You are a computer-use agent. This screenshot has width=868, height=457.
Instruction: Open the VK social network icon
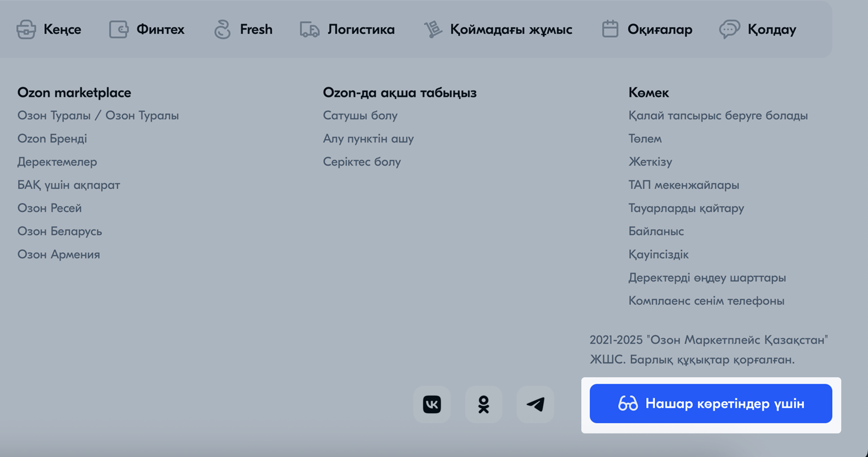click(432, 404)
